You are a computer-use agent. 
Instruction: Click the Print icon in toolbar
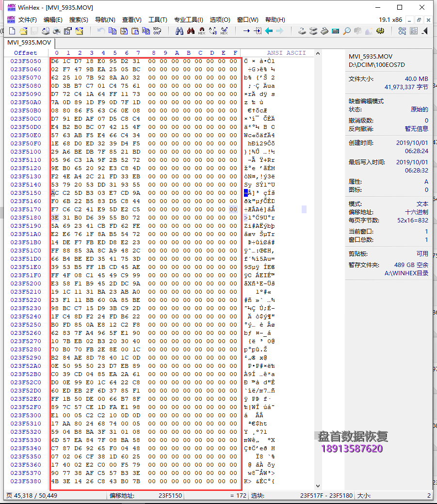[x=57, y=31]
